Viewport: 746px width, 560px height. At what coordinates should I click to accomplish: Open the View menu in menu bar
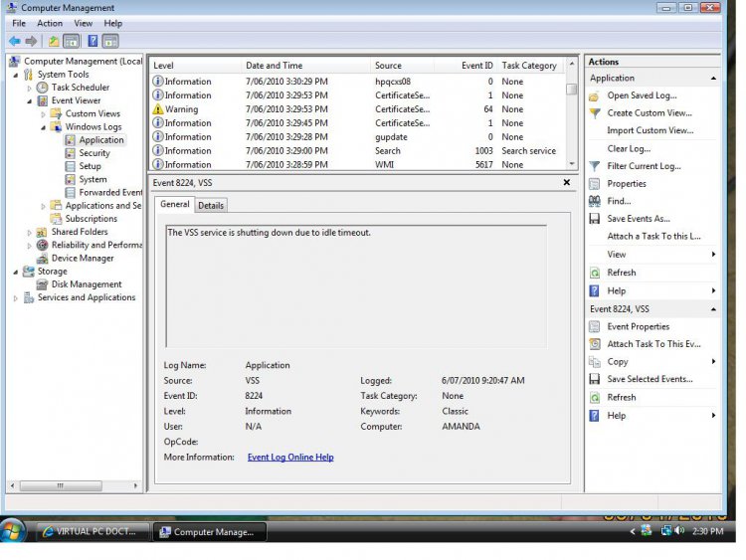pos(83,23)
